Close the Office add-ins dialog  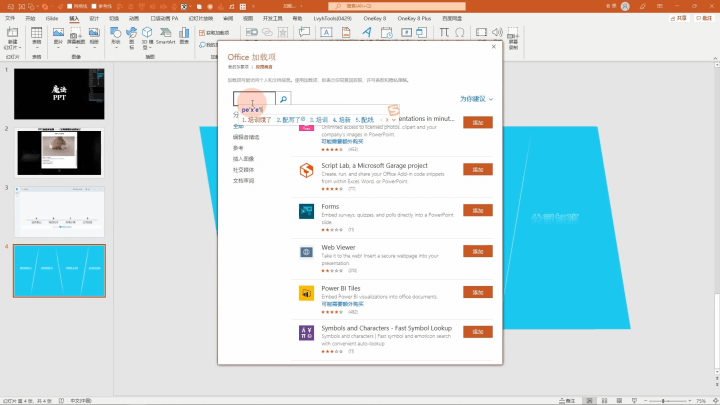(x=494, y=46)
